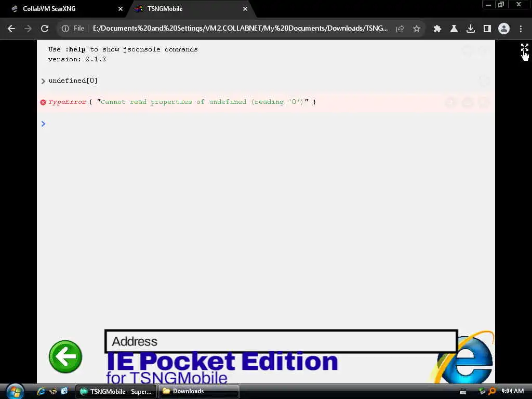Click the browser forward arrow
This screenshot has height=399, width=532.
coord(28,29)
